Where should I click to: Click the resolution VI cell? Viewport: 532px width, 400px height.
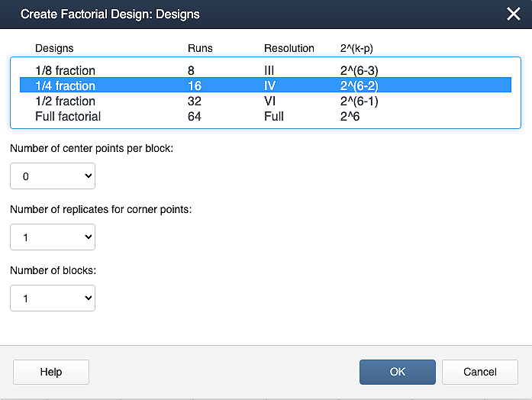270,102
